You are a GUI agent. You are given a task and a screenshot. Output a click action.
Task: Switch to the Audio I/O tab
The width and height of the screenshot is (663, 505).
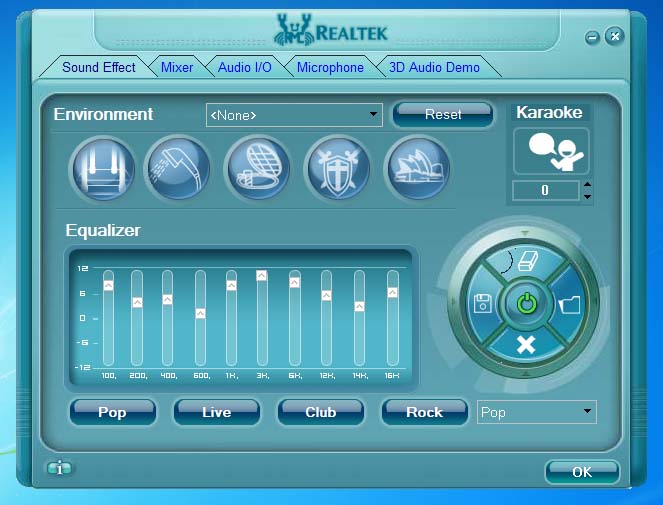click(x=244, y=67)
